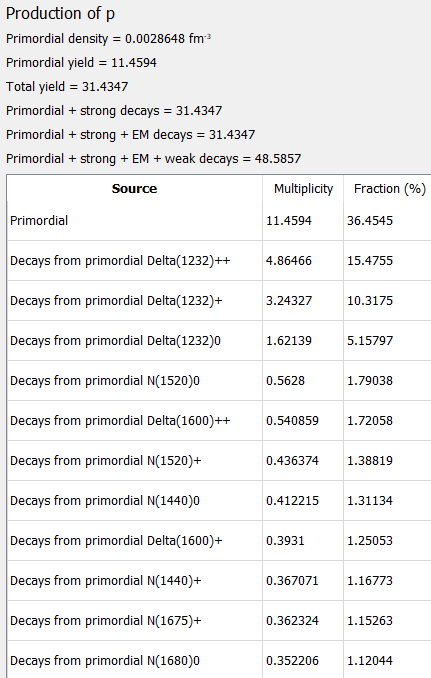Click the Source column header
Viewport: 431px width, 678px height.
pos(134,189)
